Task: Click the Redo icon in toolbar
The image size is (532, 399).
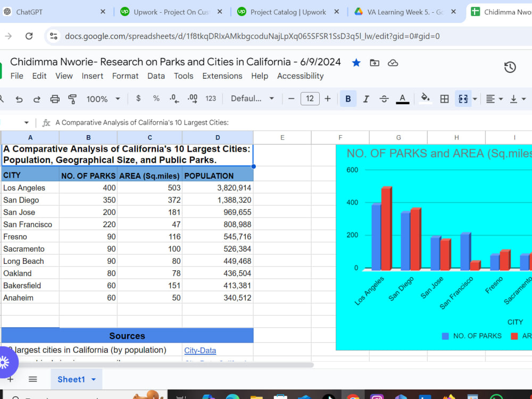Action: 37,99
